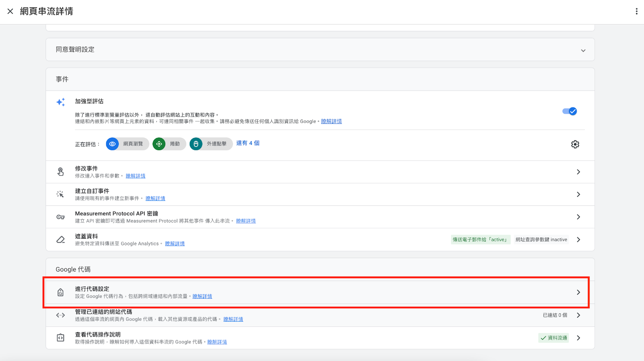Click the 捲動 scroll icon
644x361 pixels.
click(x=159, y=144)
